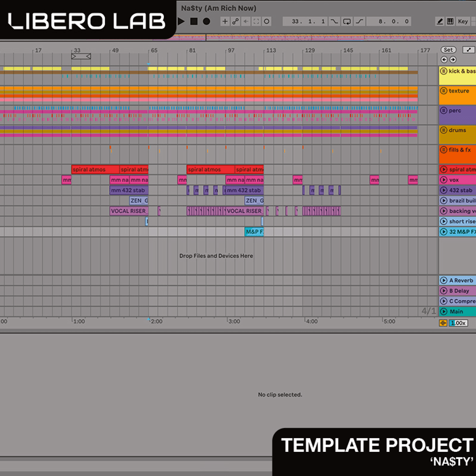This screenshot has width=476, height=476.
Task: Click the 1:00 time ruler marker
Action: tap(79, 321)
